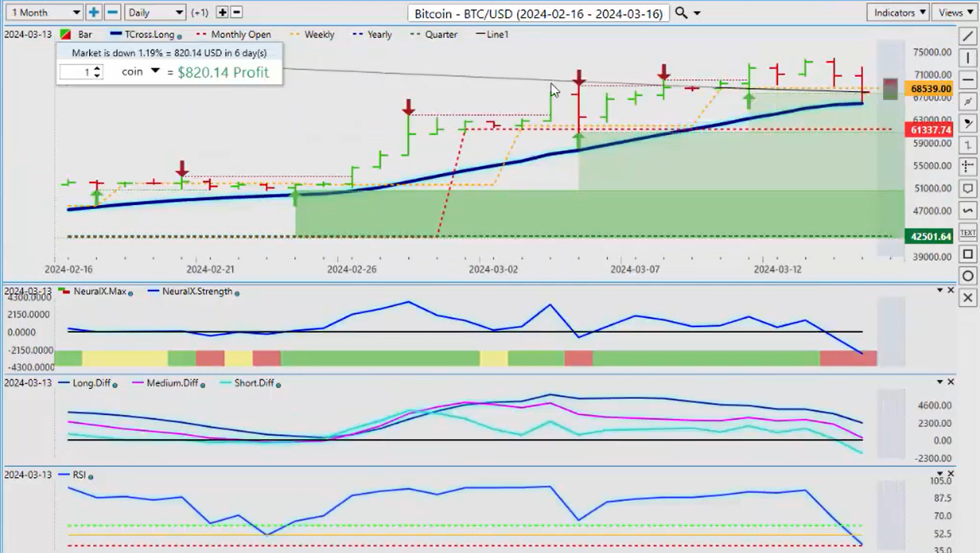This screenshot has width=980, height=553.
Task: Click the 2024-03-02 date axis label
Action: (x=494, y=269)
